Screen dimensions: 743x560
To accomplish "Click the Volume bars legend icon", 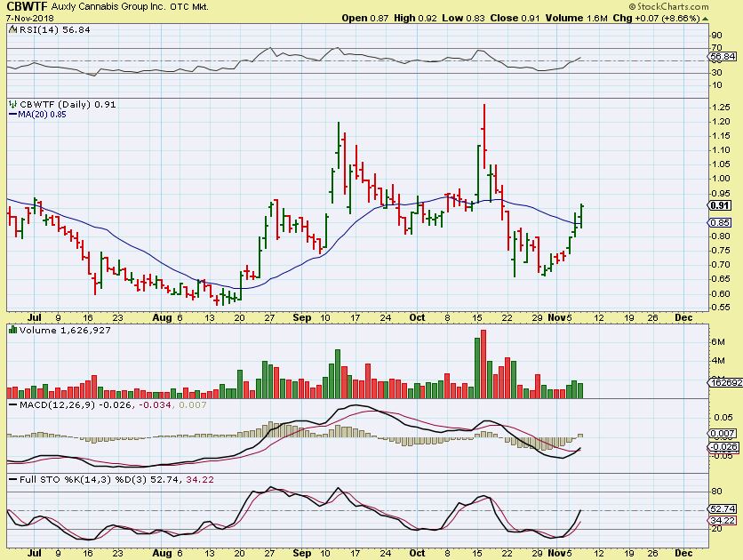I will point(12,330).
